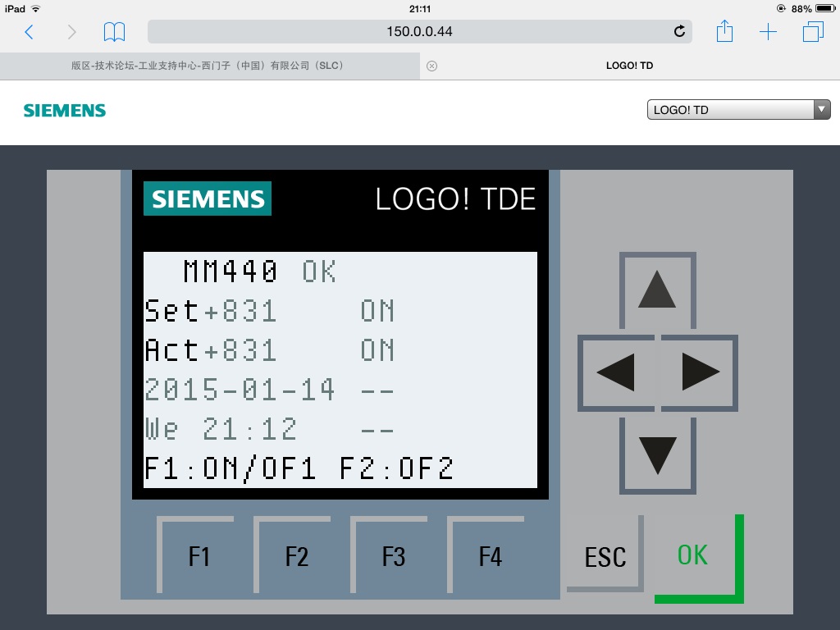The width and height of the screenshot is (840, 630).
Task: Select the LOGO! TD tab
Action: pos(629,66)
